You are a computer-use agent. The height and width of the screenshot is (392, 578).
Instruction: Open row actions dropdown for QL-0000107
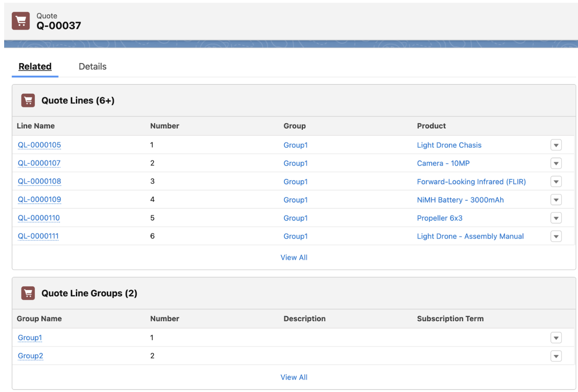556,163
